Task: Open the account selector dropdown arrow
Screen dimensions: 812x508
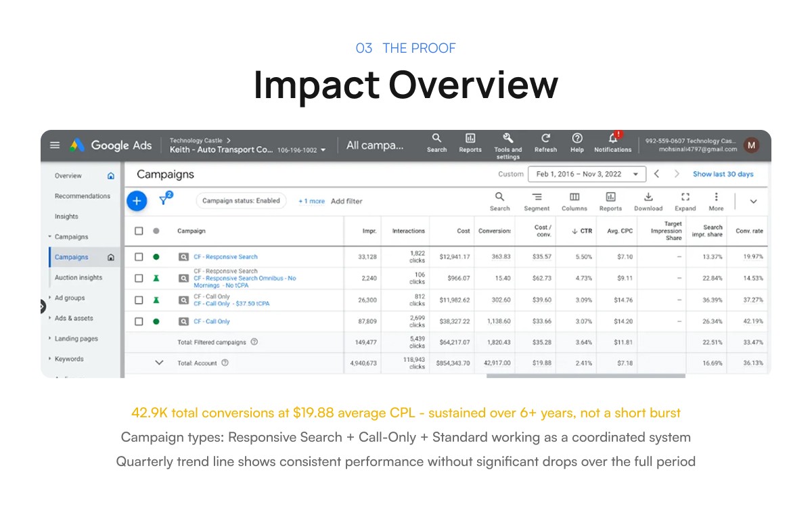Action: tap(323, 150)
